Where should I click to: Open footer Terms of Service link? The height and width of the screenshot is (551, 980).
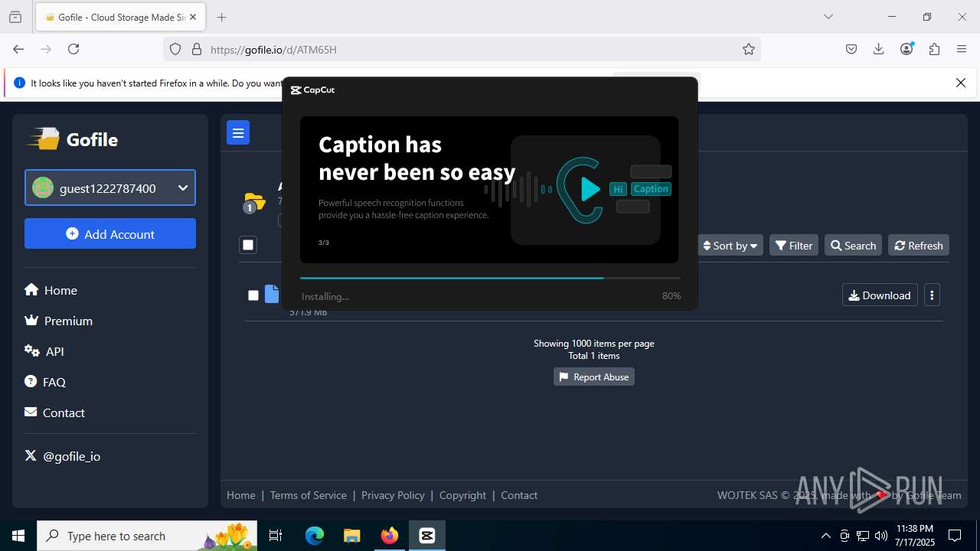tap(309, 495)
